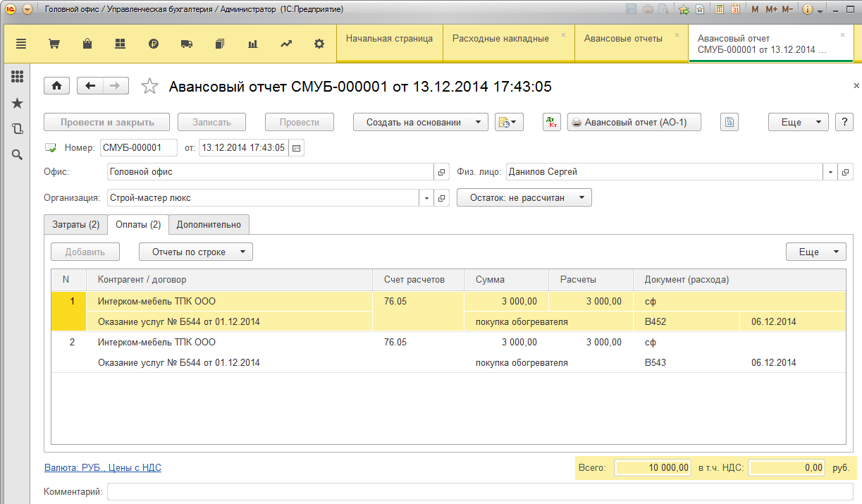Open the Физ. лицо dropdown arrow

[x=830, y=172]
